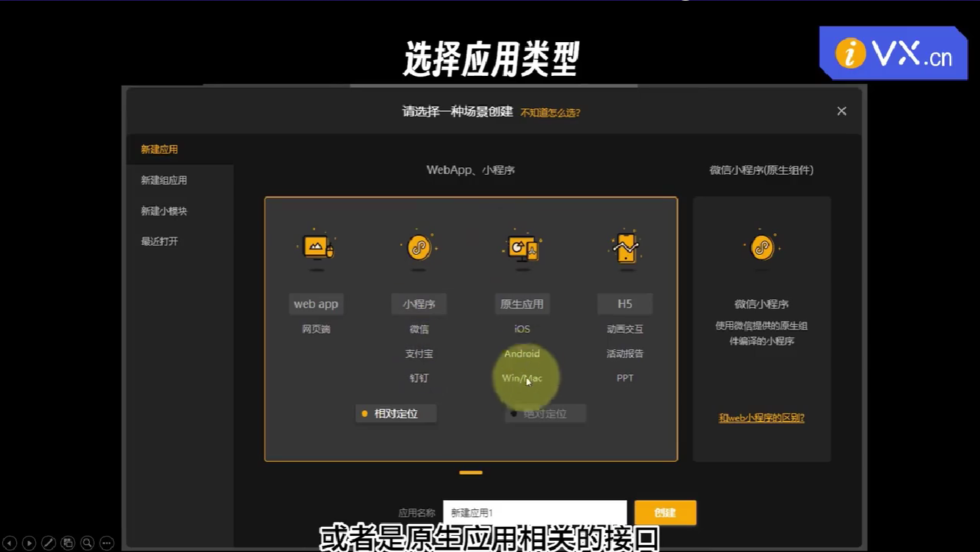Close the scene creation dialog
The height and width of the screenshot is (552, 980).
point(842,111)
